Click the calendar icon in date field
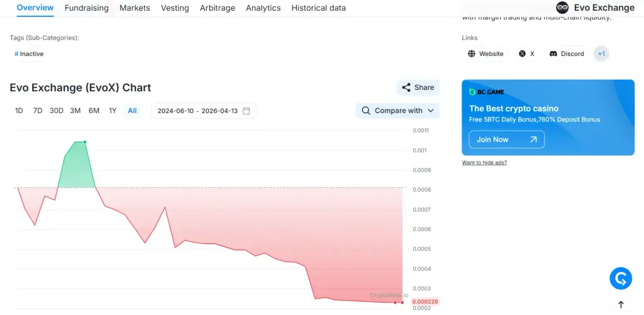Viewport: 644px width, 315px height. 247,111
